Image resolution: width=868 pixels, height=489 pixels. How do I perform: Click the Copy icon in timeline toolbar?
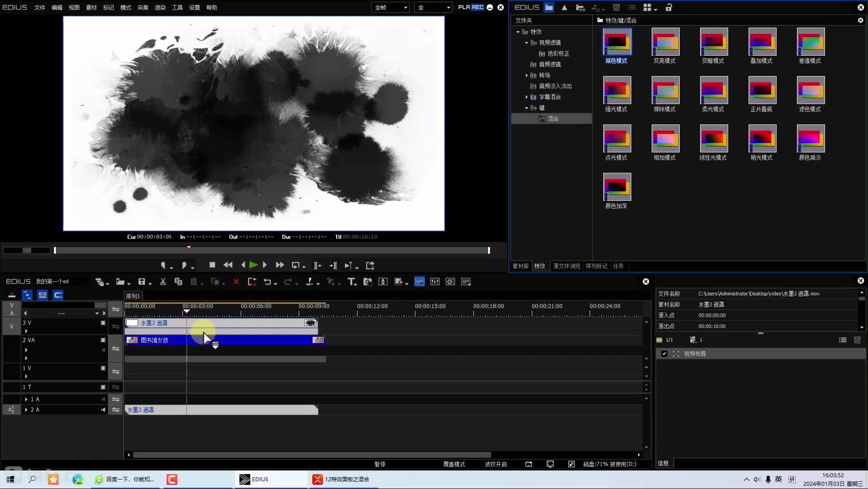178,282
